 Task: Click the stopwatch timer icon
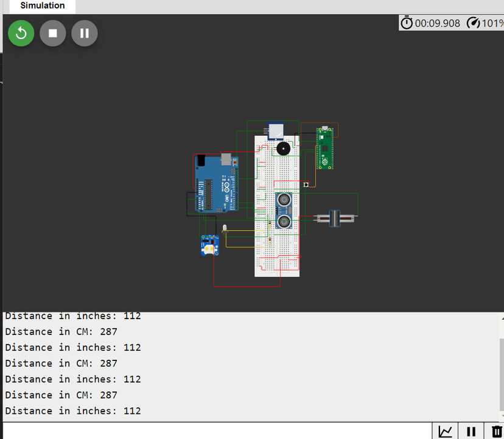click(406, 23)
